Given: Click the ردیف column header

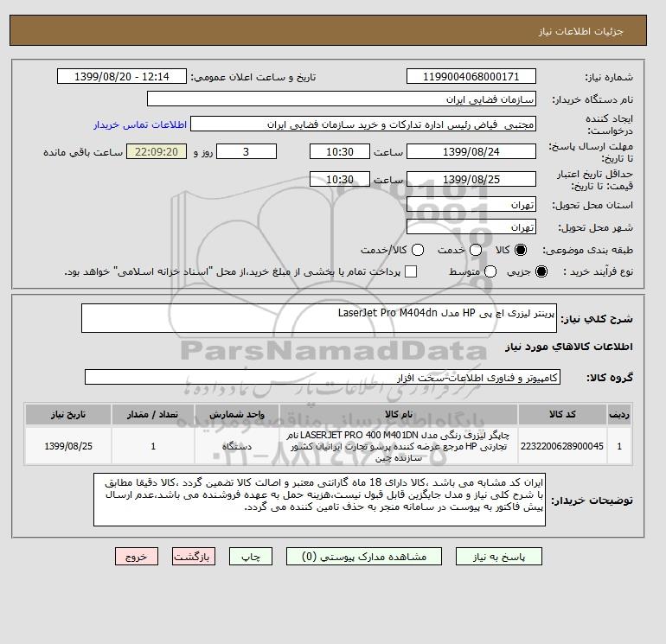Looking at the screenshot, I should 619,414.
